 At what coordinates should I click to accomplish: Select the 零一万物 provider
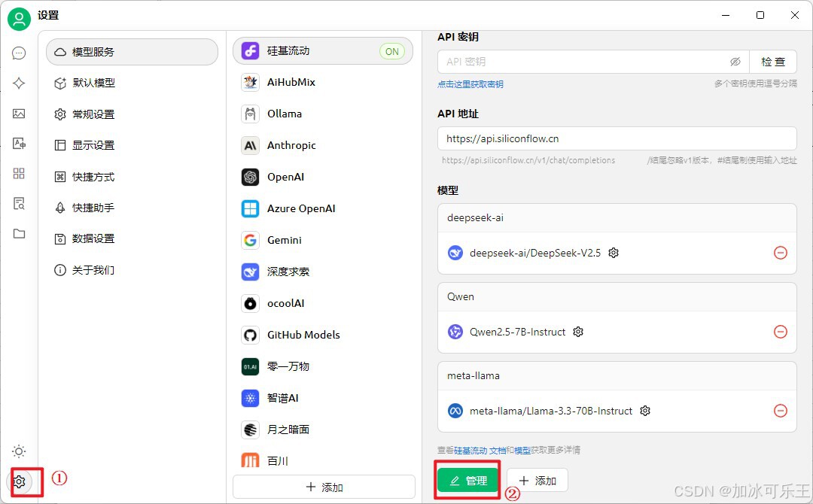(x=323, y=366)
